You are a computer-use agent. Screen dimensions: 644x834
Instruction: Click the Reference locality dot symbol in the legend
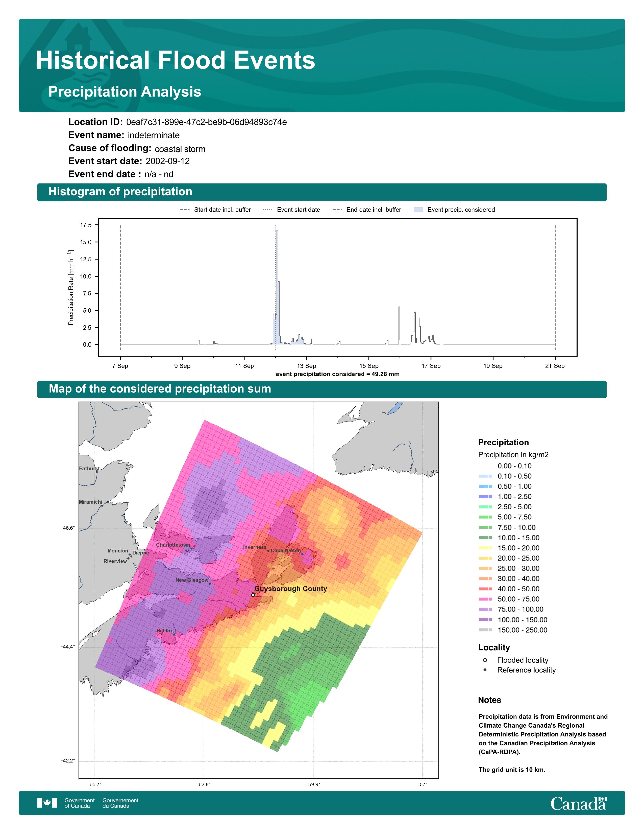(485, 670)
